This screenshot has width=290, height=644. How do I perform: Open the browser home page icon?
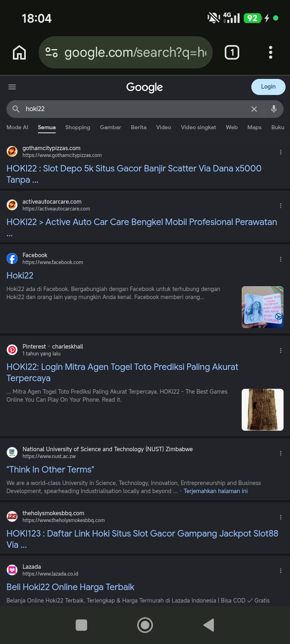(19, 52)
